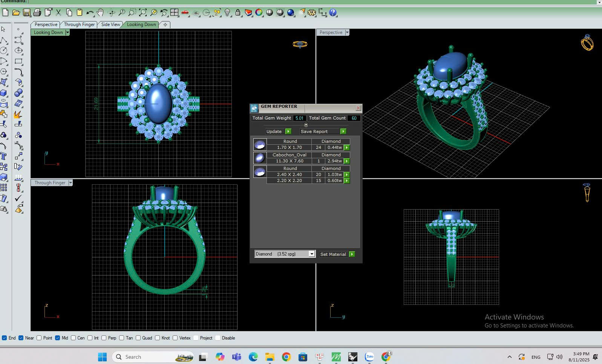This screenshot has width=602, height=364.
Task: Toggle the Near osnap checkbox
Action: click(x=21, y=338)
